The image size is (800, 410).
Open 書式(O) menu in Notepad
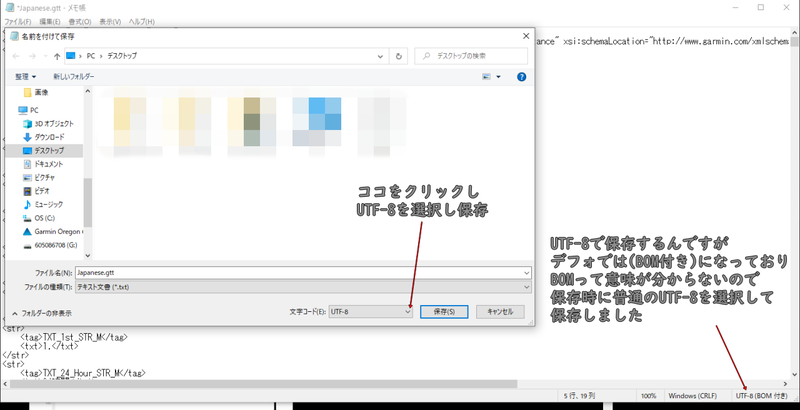pyautogui.click(x=80, y=21)
